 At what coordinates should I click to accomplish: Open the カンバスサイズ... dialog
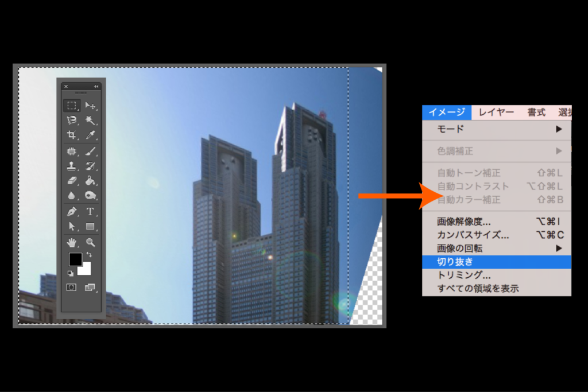[497, 235]
